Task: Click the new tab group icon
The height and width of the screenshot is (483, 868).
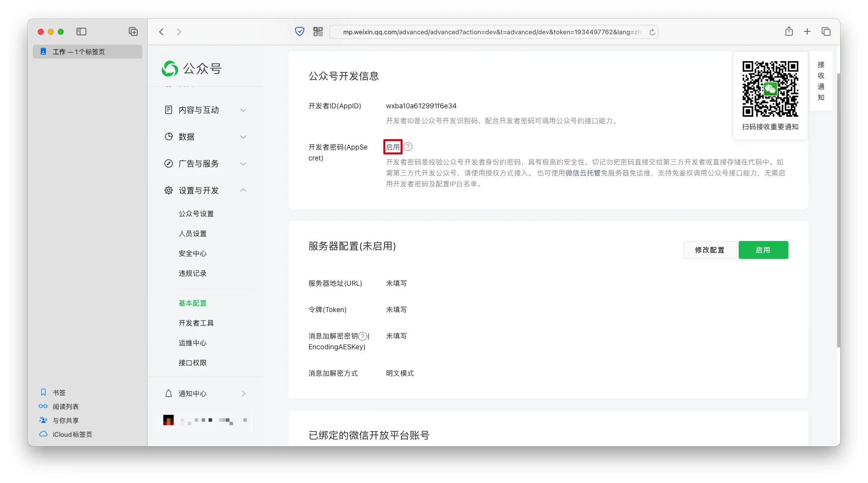Action: coord(133,32)
